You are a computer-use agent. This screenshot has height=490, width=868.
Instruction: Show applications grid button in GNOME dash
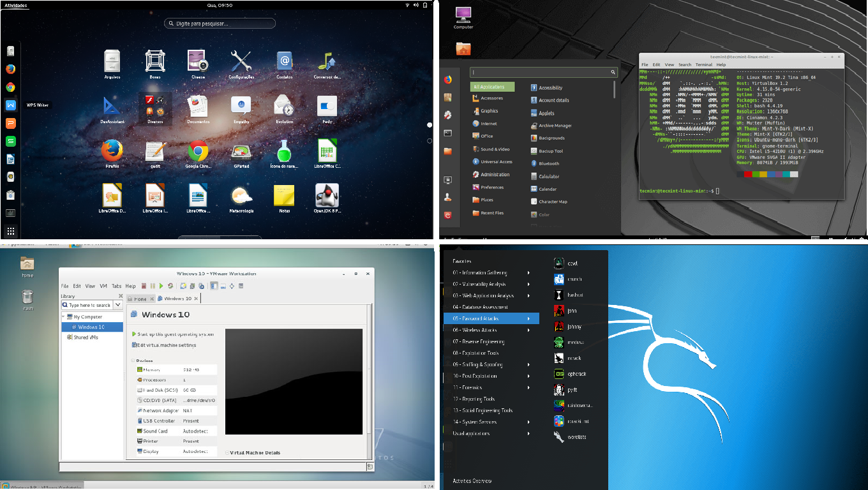11,231
